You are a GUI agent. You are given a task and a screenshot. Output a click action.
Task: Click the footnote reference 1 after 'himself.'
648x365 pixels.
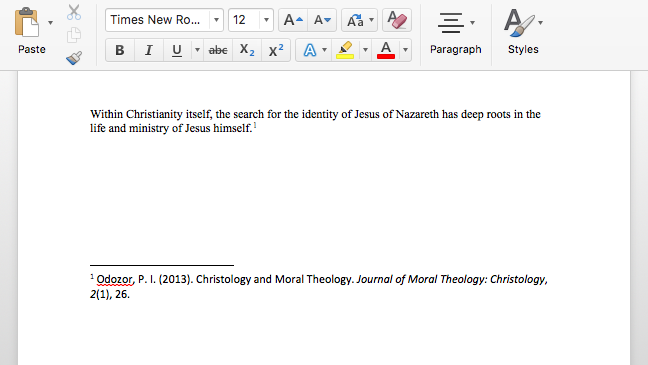tap(255, 125)
